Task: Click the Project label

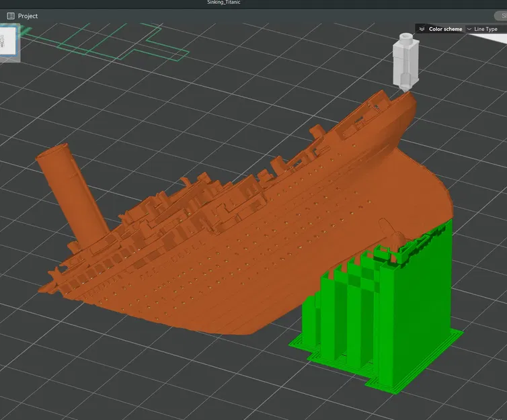Action: coord(28,16)
